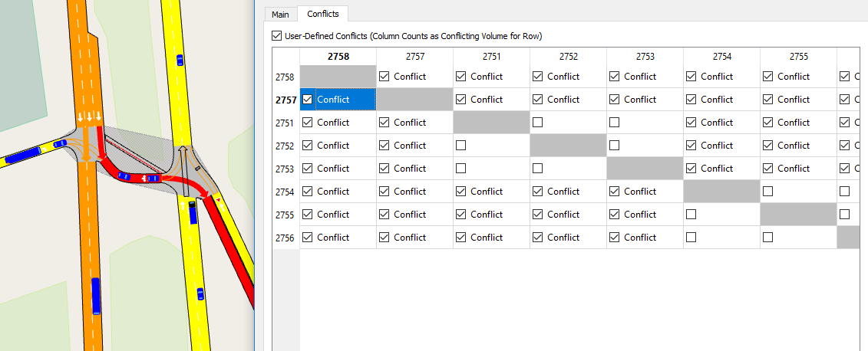Enable conflict for row 2753, column 2751
This screenshot has height=351, width=868.
[x=461, y=169]
